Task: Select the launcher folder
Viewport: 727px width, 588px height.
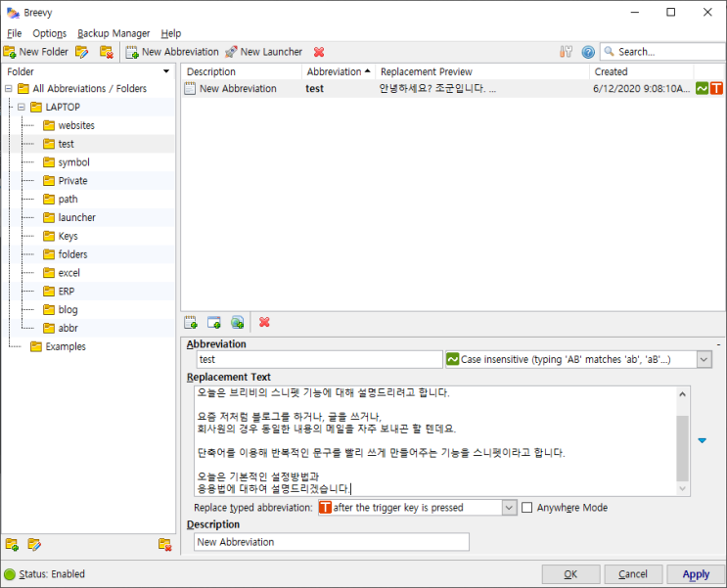Action: pos(76,217)
